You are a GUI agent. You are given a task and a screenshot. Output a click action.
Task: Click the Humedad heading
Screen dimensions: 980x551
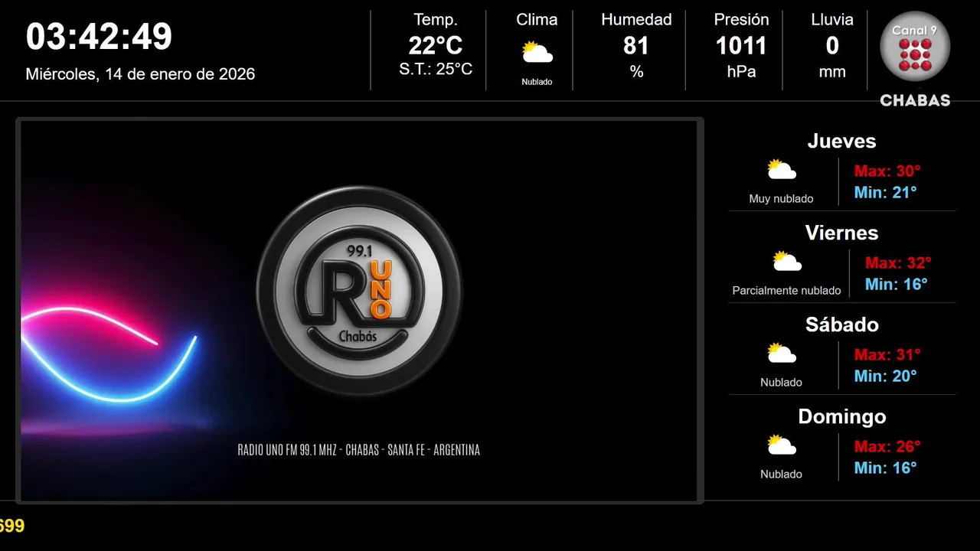click(636, 20)
